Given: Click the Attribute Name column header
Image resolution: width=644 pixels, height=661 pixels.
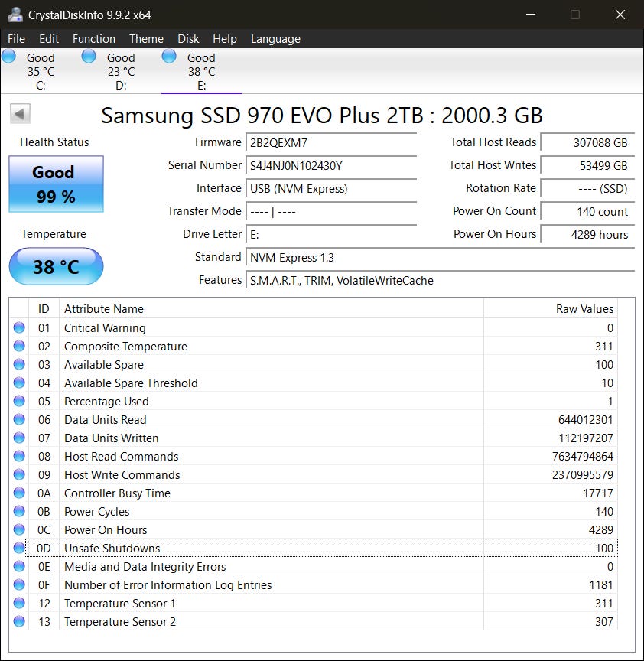Looking at the screenshot, I should pyautogui.click(x=272, y=308).
